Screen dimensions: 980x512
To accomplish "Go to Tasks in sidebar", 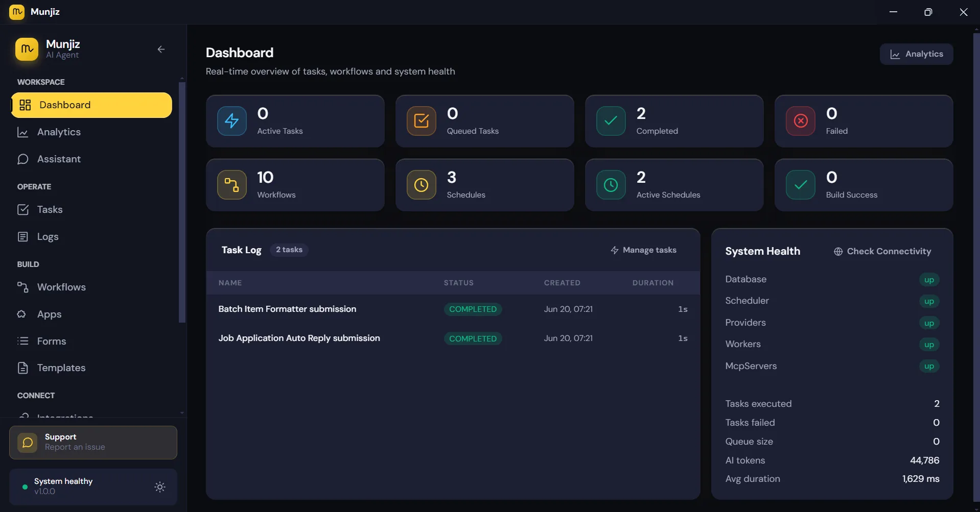I will [91, 210].
